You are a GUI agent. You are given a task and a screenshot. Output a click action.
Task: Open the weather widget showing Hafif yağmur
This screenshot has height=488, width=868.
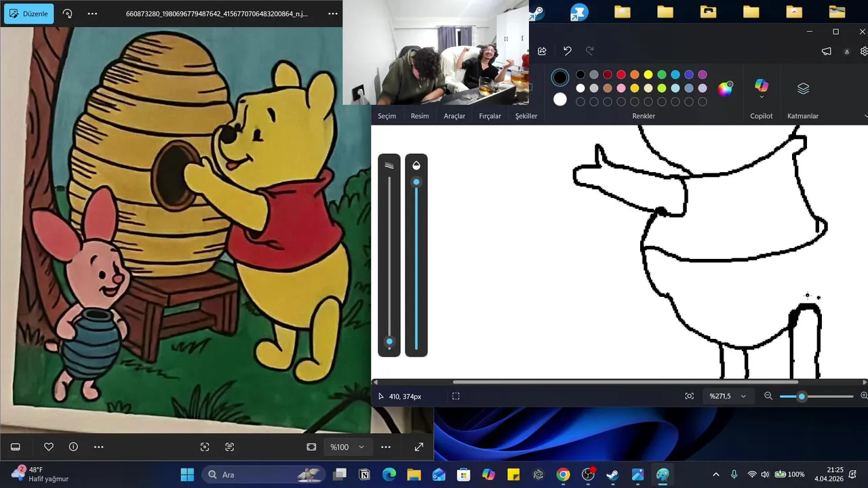[41, 474]
